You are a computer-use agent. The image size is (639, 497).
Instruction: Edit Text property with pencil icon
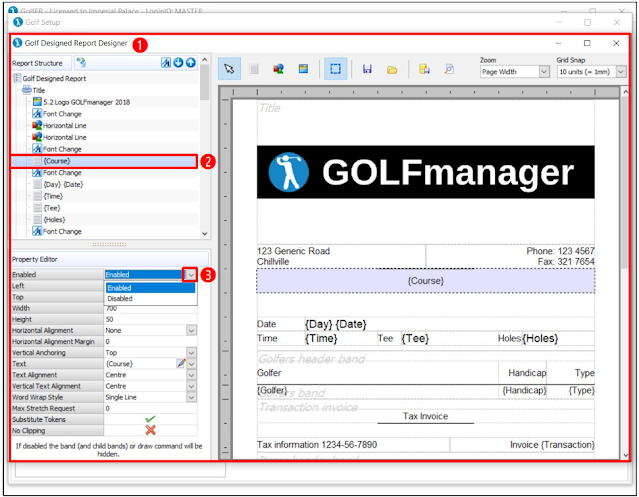tap(181, 363)
